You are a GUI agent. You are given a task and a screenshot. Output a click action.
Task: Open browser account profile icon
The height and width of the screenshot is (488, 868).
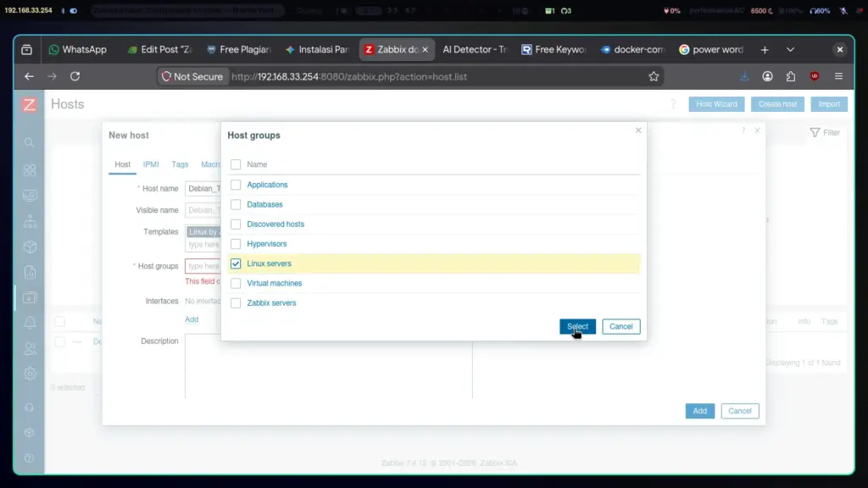click(x=767, y=76)
